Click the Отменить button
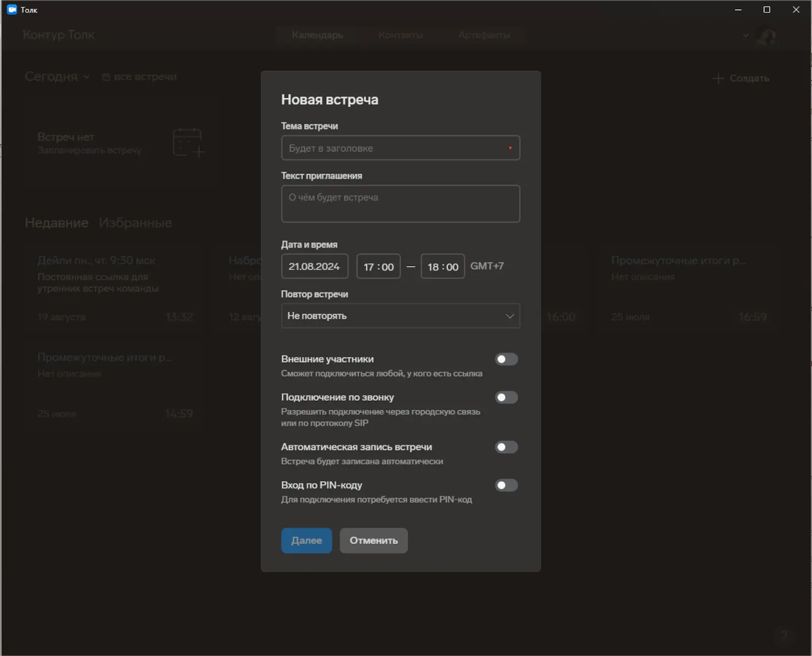The image size is (812, 656). pos(373,541)
